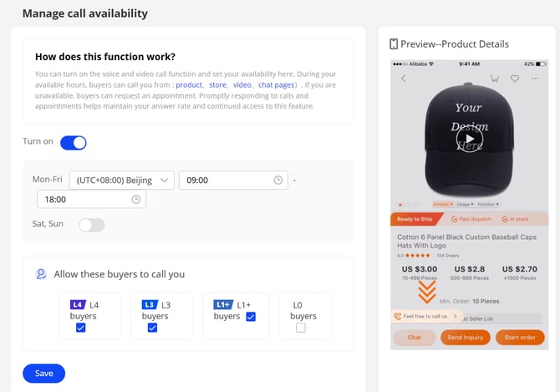
Task: Click the orange double-chevron arrow in preview
Action: pos(426,292)
